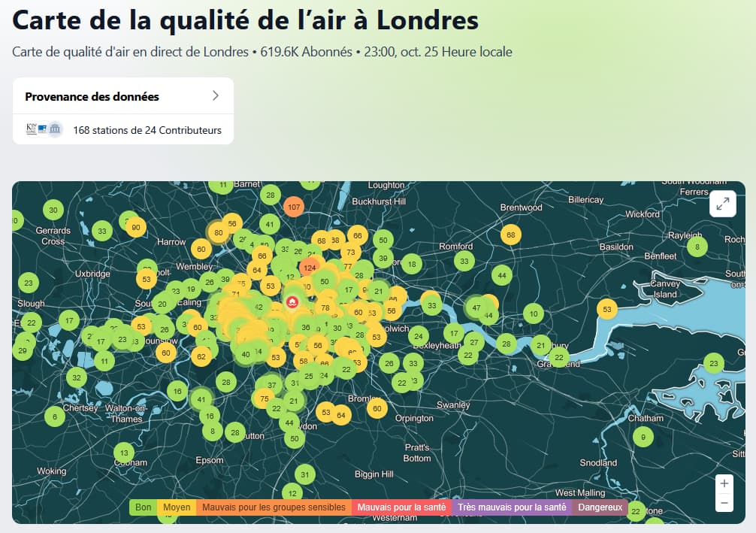Select the green 9 marker near Chatham
Screen dimensions: 756x533
(x=643, y=436)
